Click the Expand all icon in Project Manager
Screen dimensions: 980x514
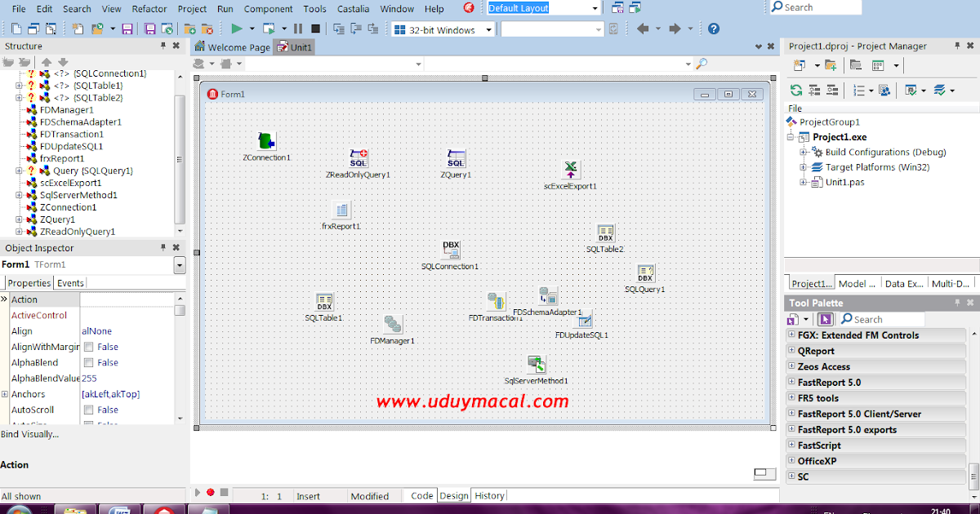pos(814,90)
